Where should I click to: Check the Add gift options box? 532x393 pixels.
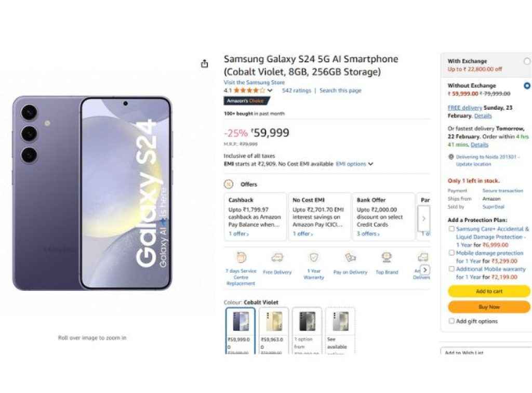click(451, 321)
